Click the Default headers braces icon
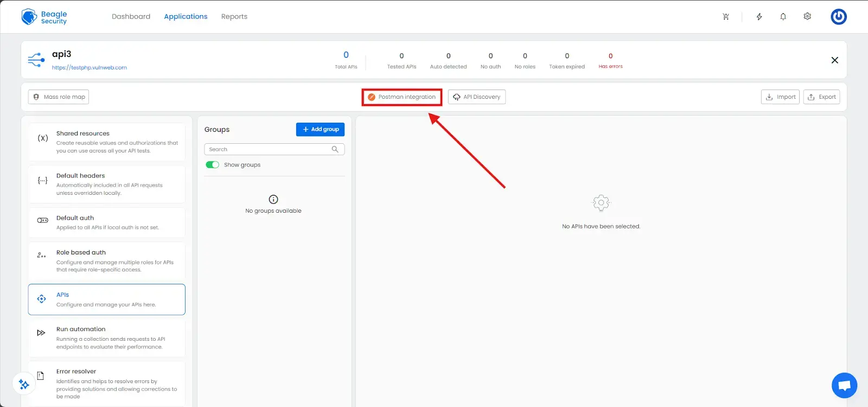Viewport: 868px width, 407px height. [42, 180]
